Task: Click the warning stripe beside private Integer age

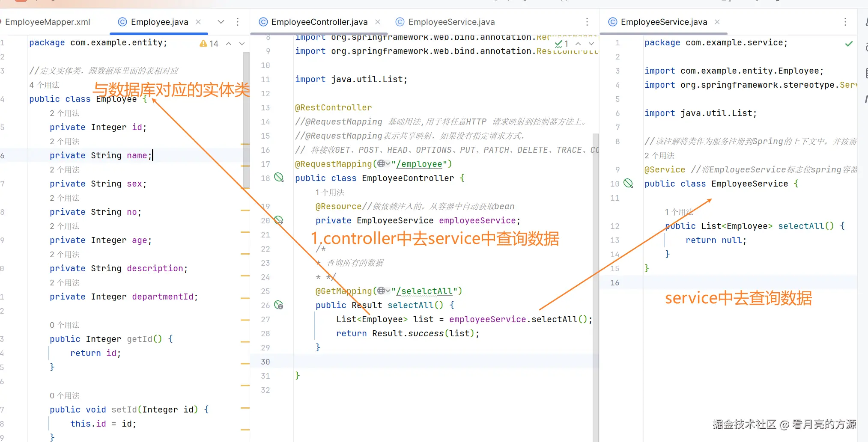Action: click(x=245, y=232)
